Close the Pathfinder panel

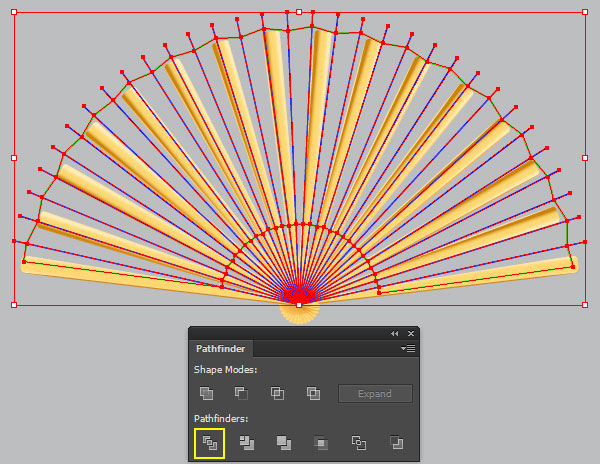click(x=411, y=334)
